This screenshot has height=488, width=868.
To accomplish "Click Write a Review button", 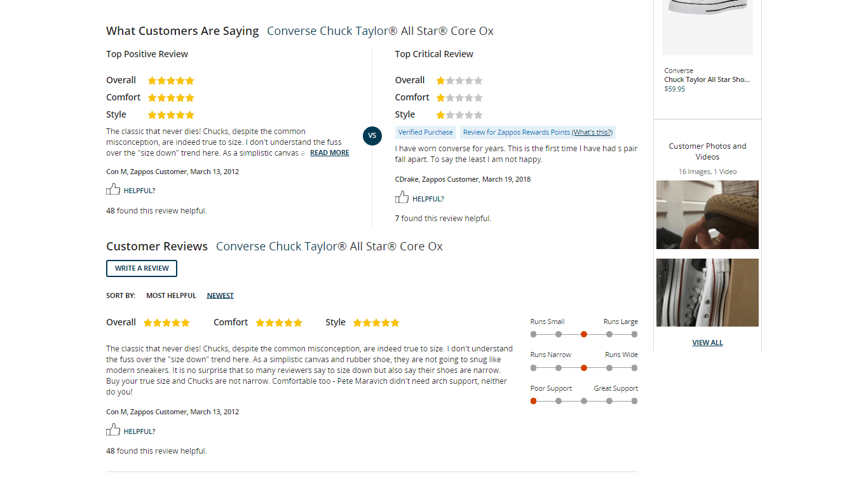I will tap(142, 269).
